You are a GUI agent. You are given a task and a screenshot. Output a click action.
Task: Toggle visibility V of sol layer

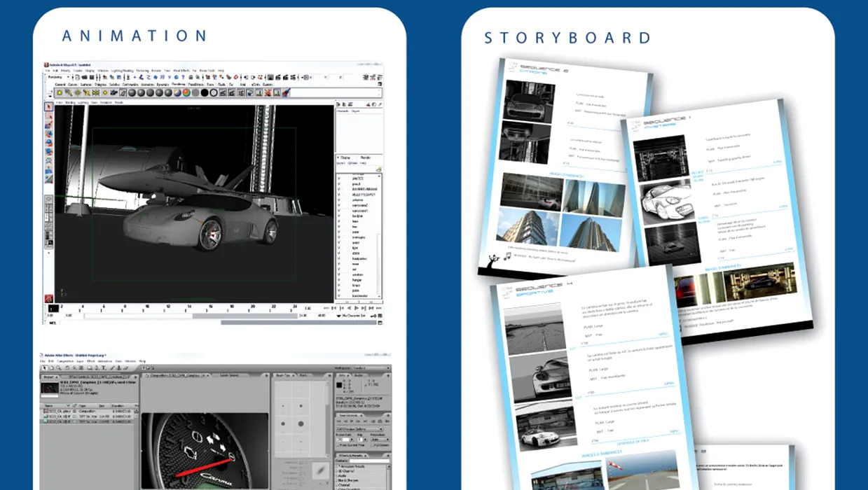point(338,269)
